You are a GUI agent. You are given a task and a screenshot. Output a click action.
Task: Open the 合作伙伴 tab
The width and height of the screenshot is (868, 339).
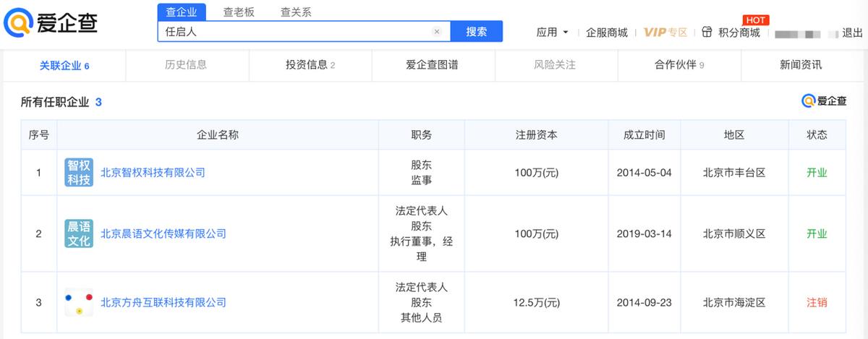tap(679, 65)
